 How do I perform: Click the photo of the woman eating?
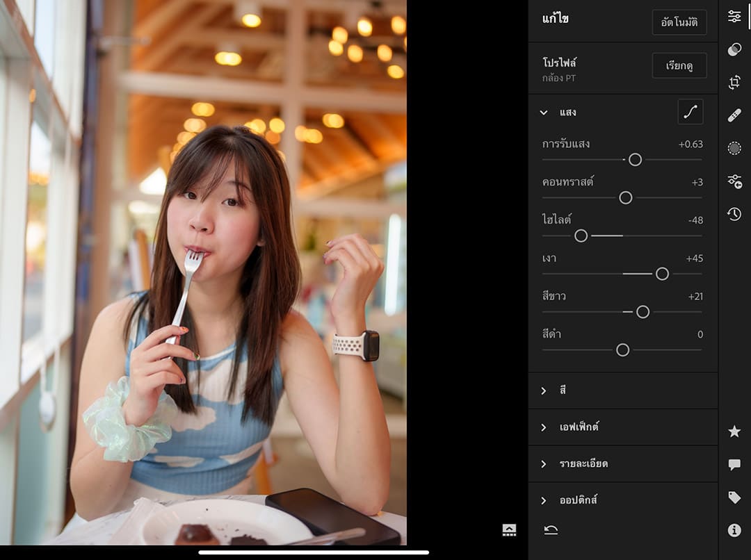(204, 272)
